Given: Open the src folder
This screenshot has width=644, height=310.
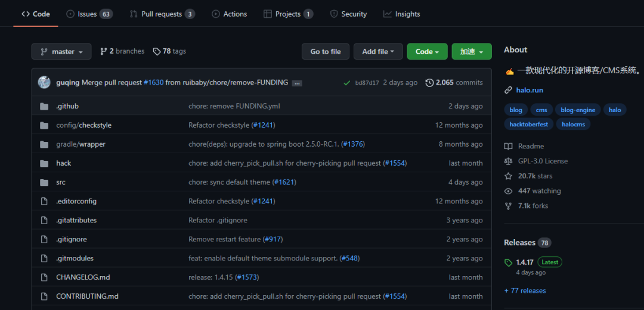Looking at the screenshot, I should tap(61, 182).
